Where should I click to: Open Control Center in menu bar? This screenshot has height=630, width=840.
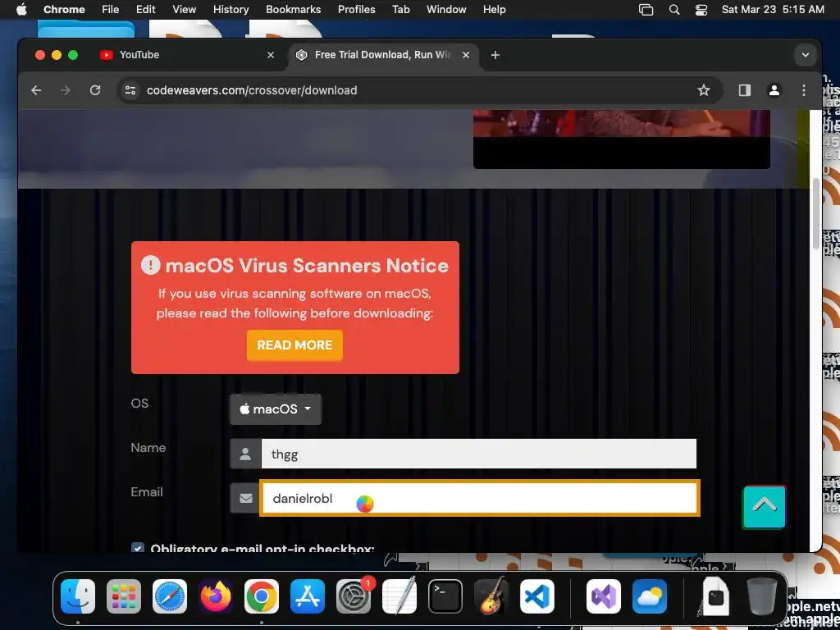click(701, 10)
